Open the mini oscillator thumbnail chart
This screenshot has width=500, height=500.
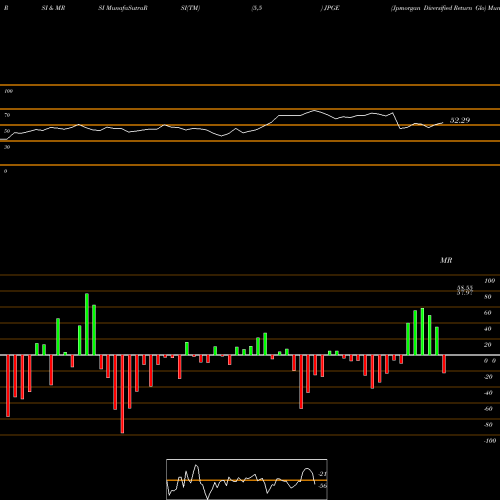coord(247,479)
